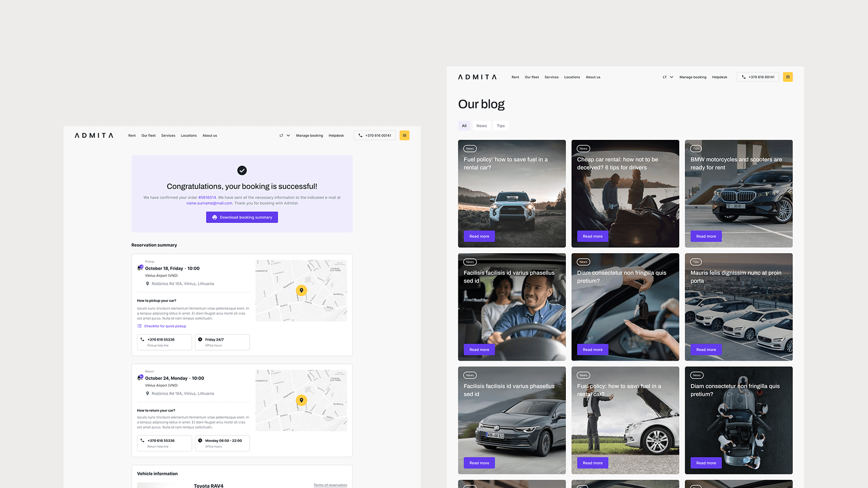Open Helpdesk link on booking page
The image size is (868, 488).
click(x=336, y=136)
